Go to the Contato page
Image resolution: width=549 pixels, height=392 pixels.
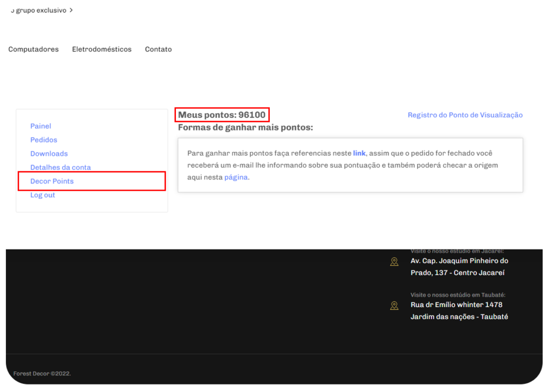click(x=158, y=49)
